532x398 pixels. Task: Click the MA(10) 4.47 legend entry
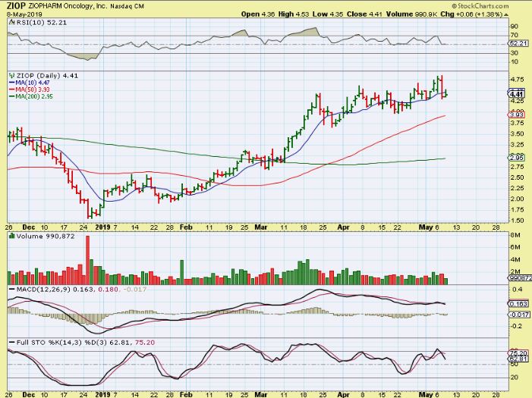[29, 83]
